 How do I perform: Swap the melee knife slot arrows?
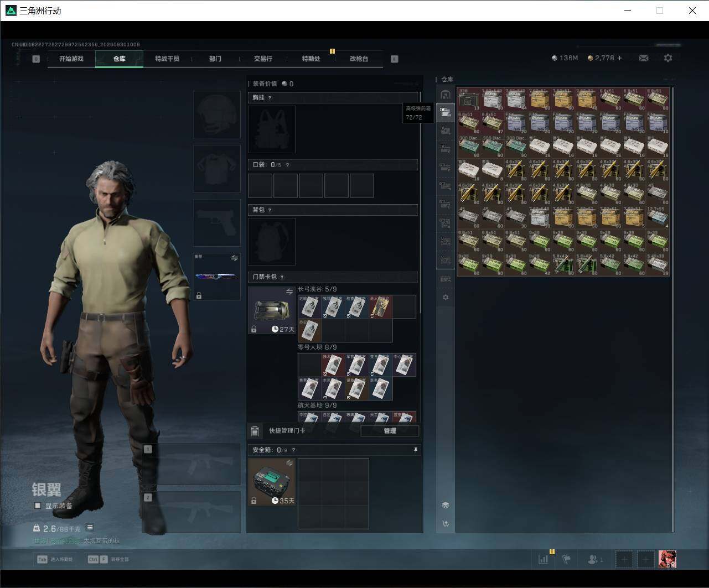[234, 258]
